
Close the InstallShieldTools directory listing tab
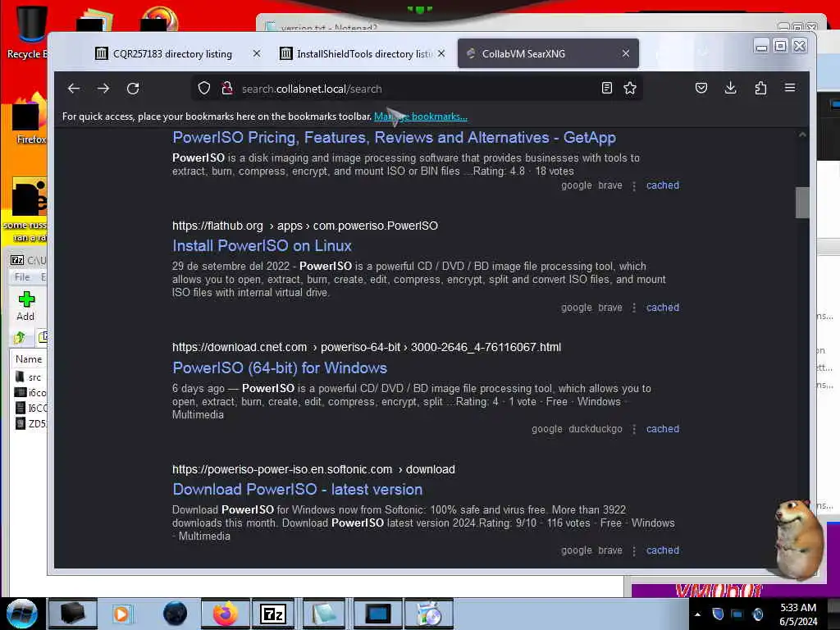coord(441,53)
